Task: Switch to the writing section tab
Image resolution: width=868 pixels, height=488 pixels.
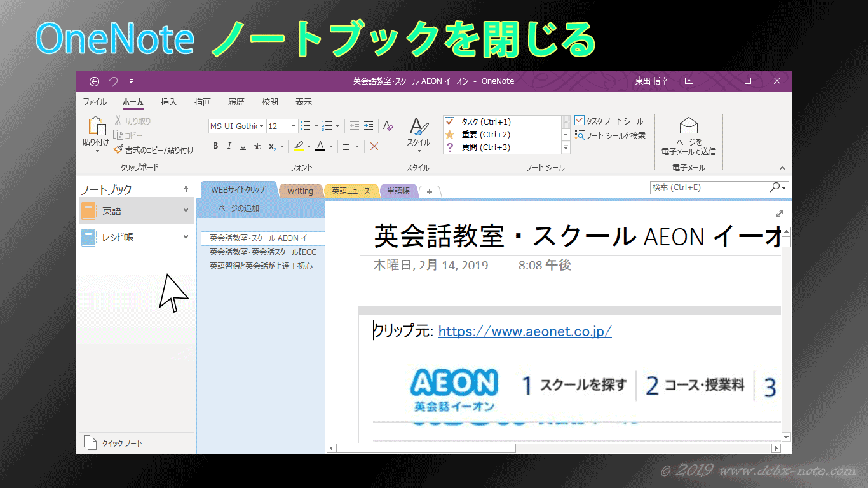Action: click(x=301, y=191)
